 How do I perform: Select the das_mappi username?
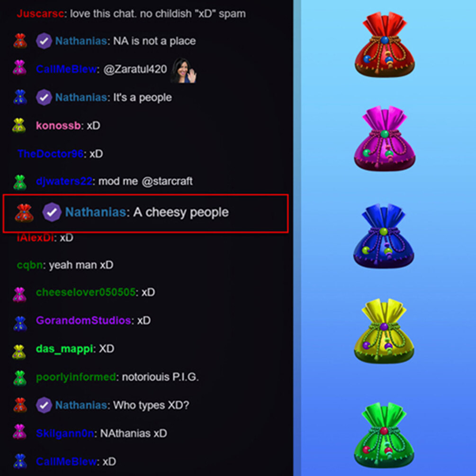click(64, 349)
